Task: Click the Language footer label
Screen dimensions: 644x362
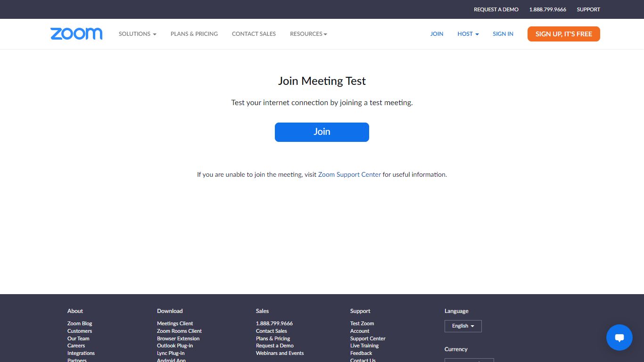Action: click(456, 311)
